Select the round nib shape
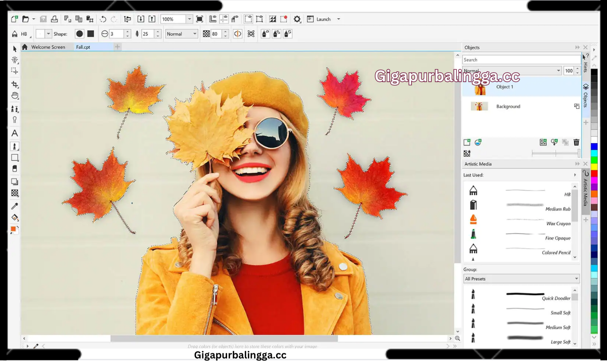This screenshot has height=364, width=607. click(x=79, y=34)
